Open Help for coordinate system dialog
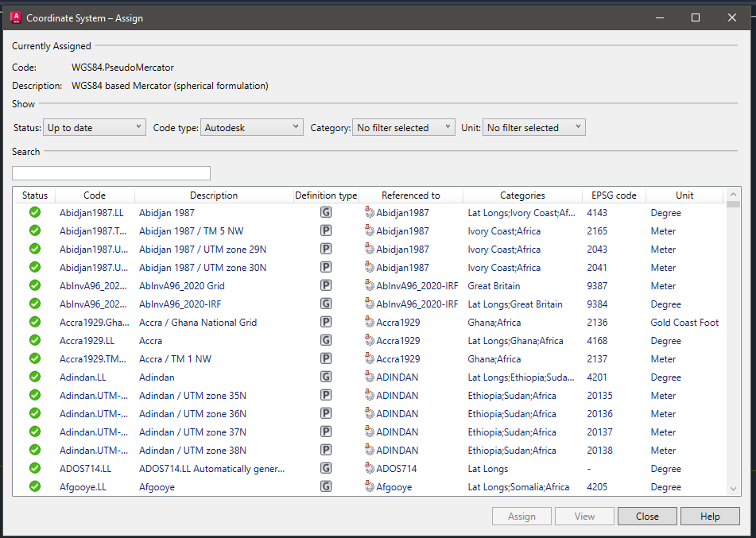The width and height of the screenshot is (756, 538). coord(710,517)
